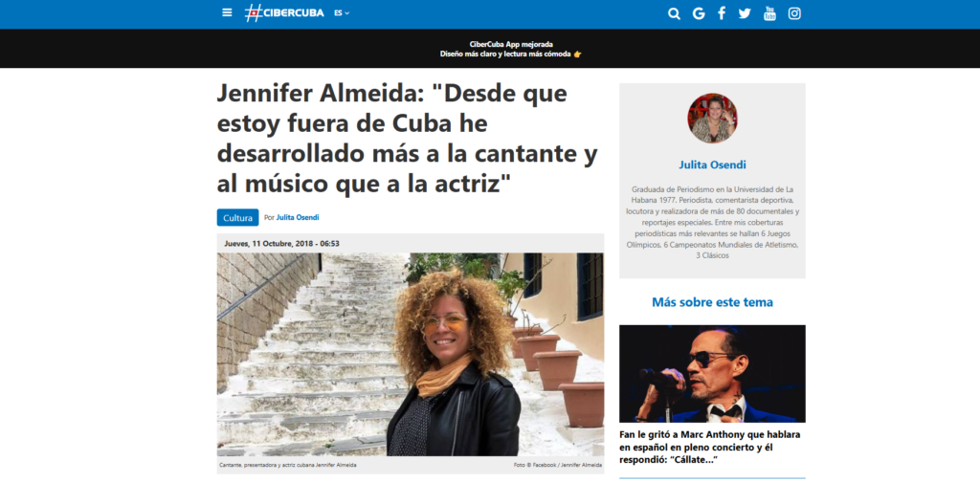Open the Jennifer Almeida main photo

(411, 354)
